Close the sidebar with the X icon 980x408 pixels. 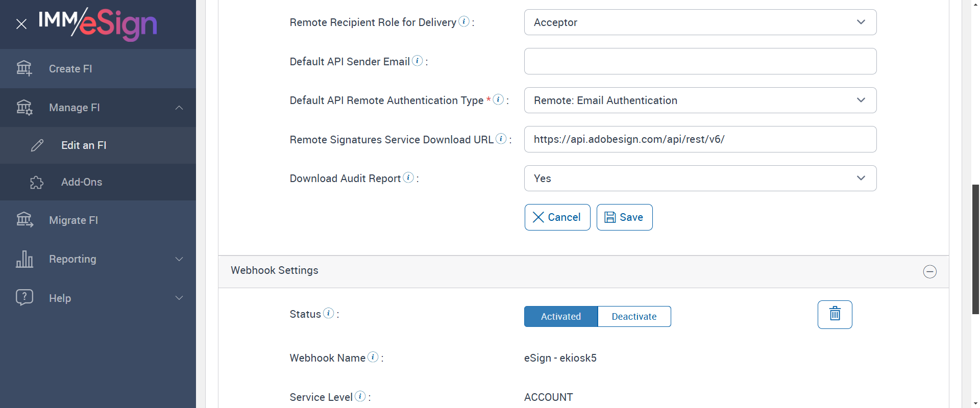[21, 24]
